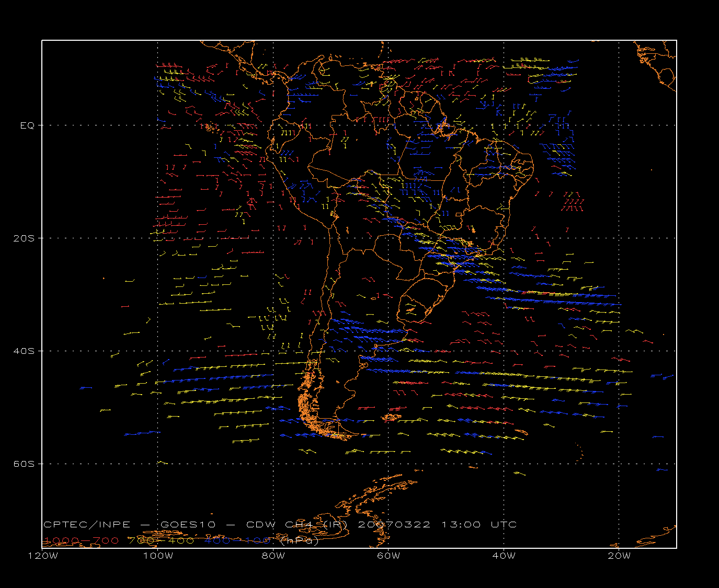719x588 pixels.
Task: Click the 80W longitude axis label
Action: pos(273,556)
